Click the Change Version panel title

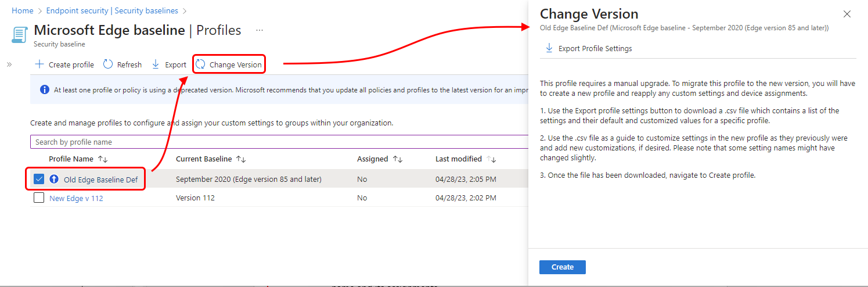click(589, 14)
